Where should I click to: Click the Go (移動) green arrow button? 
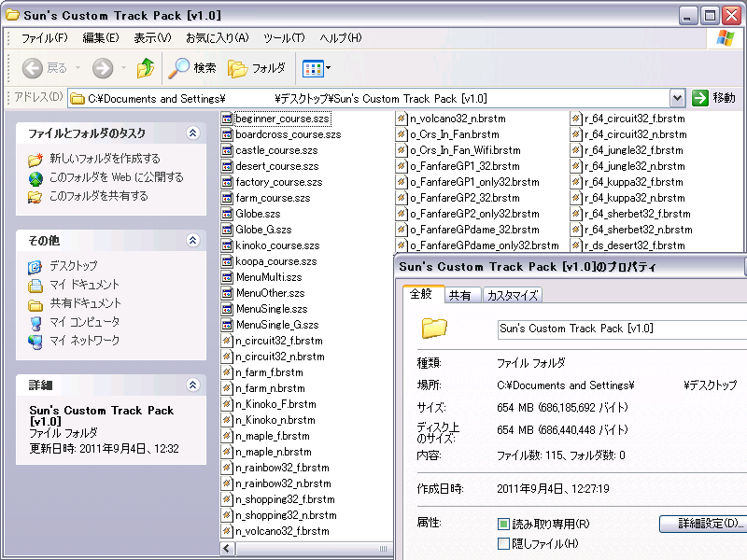[699, 98]
